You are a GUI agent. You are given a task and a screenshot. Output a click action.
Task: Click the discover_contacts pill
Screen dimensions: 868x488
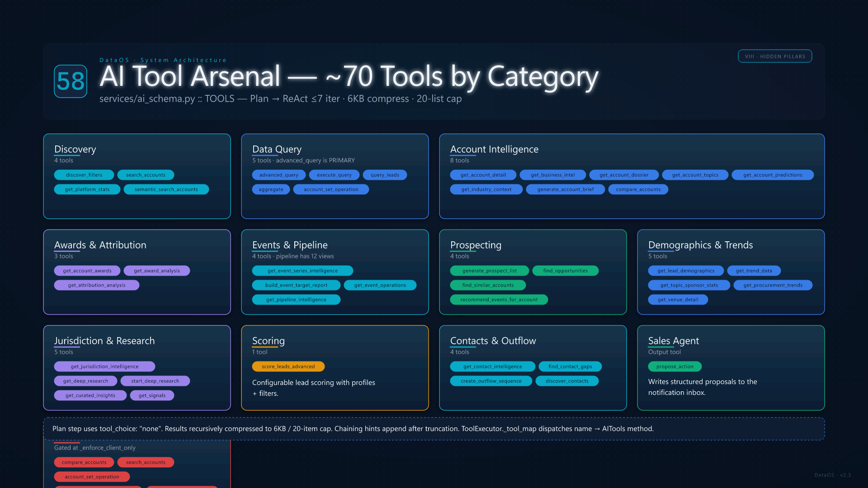567,381
